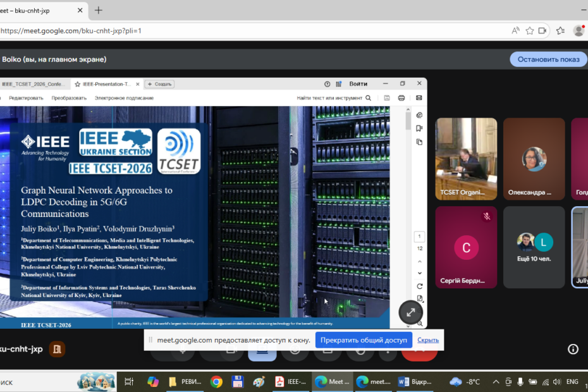
Task: Switch to the IEEE-Presentation PDF tab
Action: tap(105, 83)
